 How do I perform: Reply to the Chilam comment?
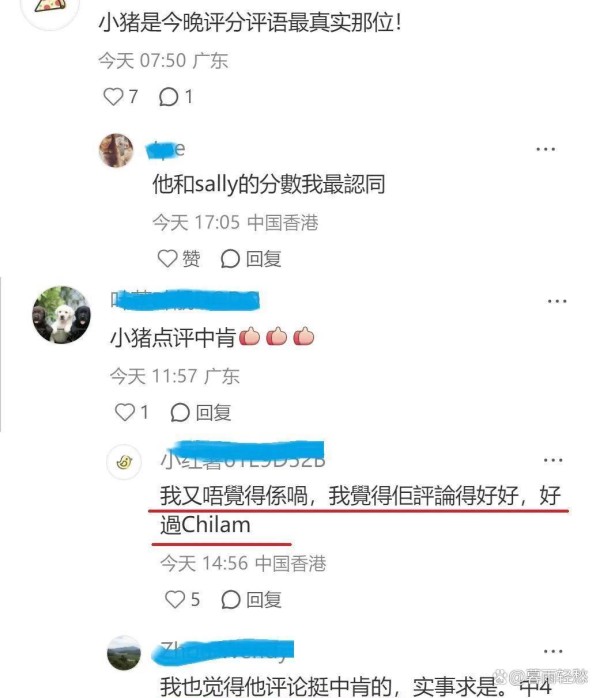tap(251, 600)
